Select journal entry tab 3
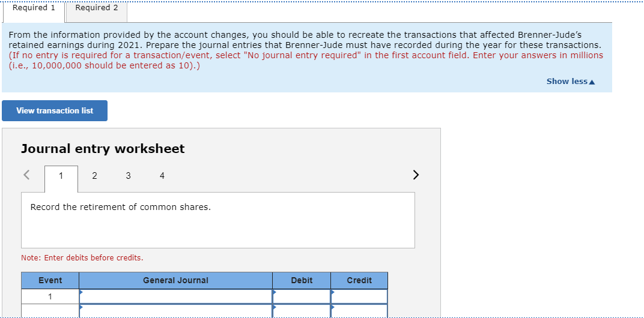Screen dimensions: 644x318 tap(128, 176)
